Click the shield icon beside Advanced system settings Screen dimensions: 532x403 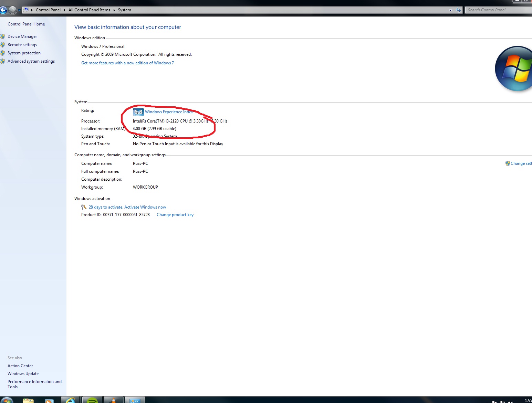[x=3, y=61]
